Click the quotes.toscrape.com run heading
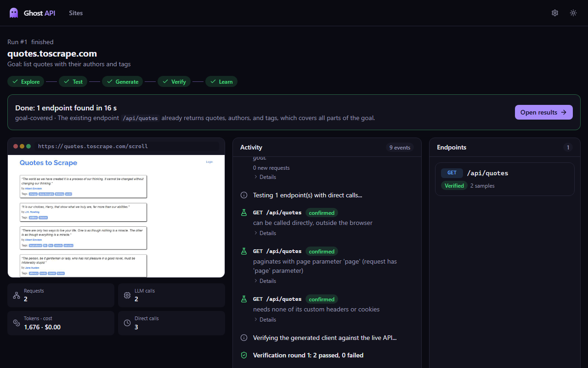This screenshot has width=588, height=368. (52, 53)
